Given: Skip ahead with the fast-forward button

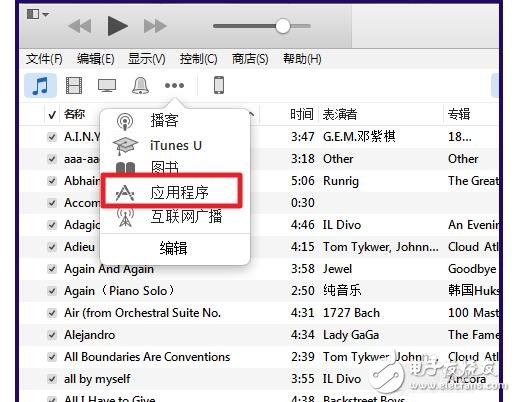Looking at the screenshot, I should [x=155, y=26].
